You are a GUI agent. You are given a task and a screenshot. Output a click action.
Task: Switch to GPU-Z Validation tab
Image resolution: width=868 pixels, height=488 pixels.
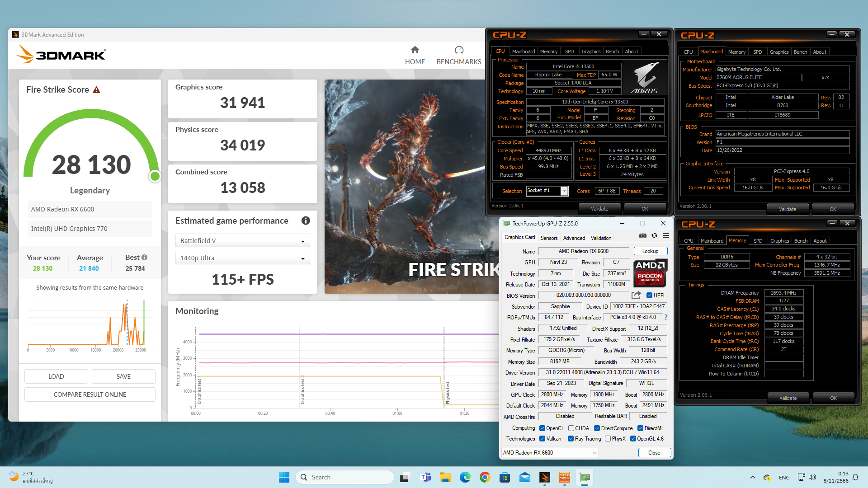coord(601,238)
